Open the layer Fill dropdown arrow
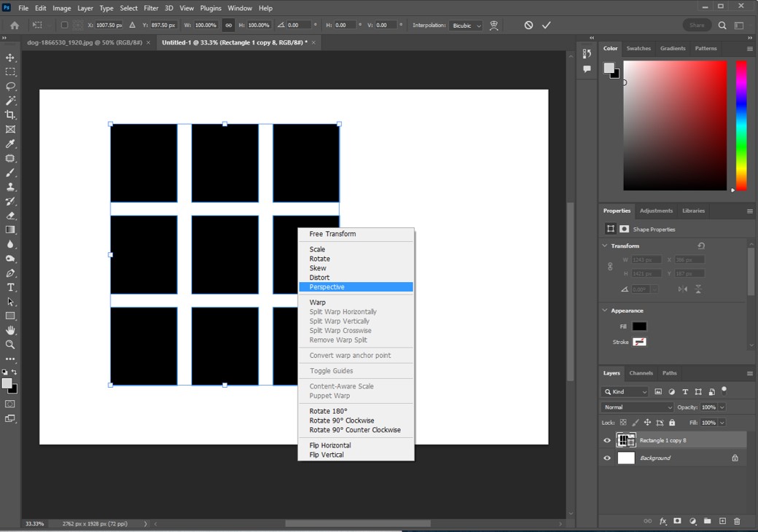This screenshot has height=532, width=758. pyautogui.click(x=722, y=423)
